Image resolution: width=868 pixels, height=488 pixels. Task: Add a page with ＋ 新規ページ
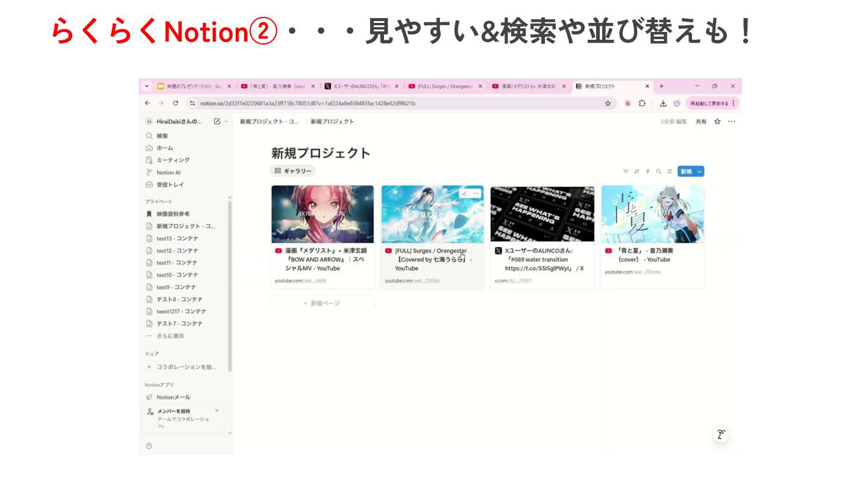tap(322, 303)
